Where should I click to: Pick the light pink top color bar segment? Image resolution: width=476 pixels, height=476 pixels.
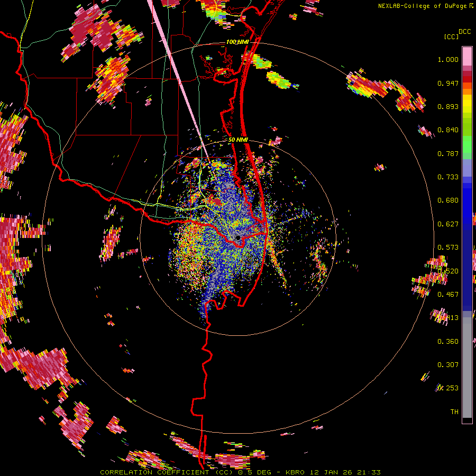(467, 57)
